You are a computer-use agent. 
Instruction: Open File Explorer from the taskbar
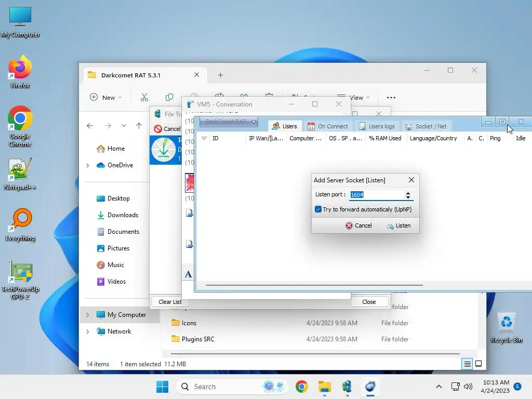324,387
